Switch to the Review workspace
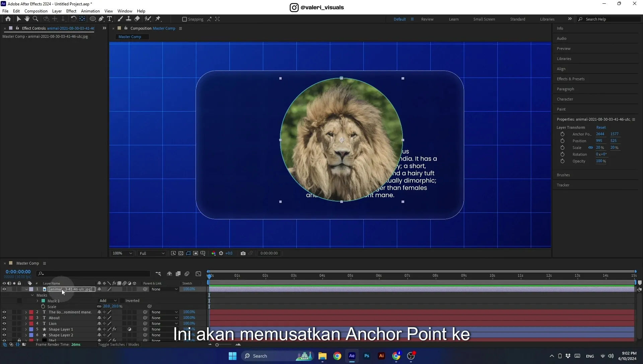 [427, 19]
